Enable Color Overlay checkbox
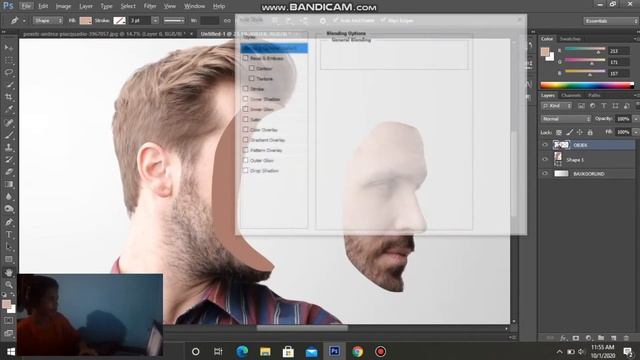Viewport: 640px width, 360px height. [246, 129]
